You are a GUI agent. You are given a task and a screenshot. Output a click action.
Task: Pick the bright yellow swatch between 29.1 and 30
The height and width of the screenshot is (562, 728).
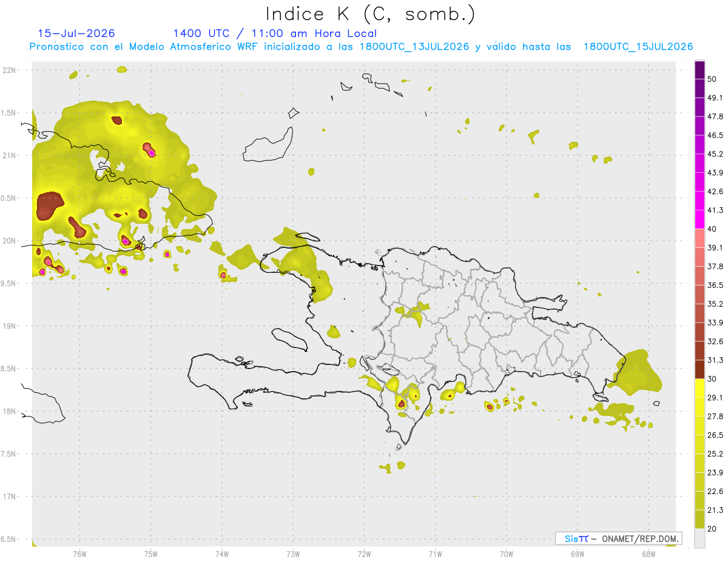coord(700,389)
